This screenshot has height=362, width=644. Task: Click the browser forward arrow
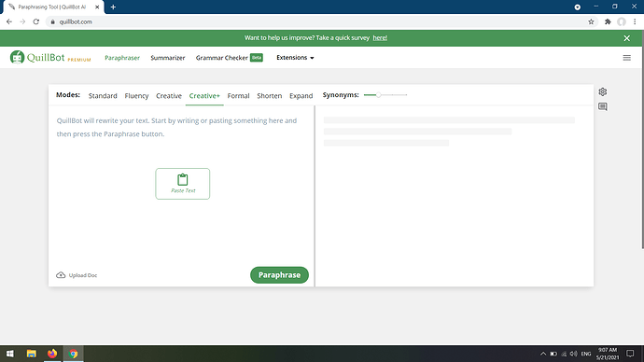pyautogui.click(x=22, y=21)
